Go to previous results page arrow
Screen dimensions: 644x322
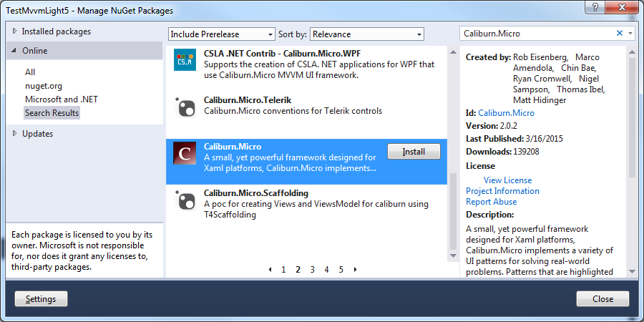click(x=270, y=270)
